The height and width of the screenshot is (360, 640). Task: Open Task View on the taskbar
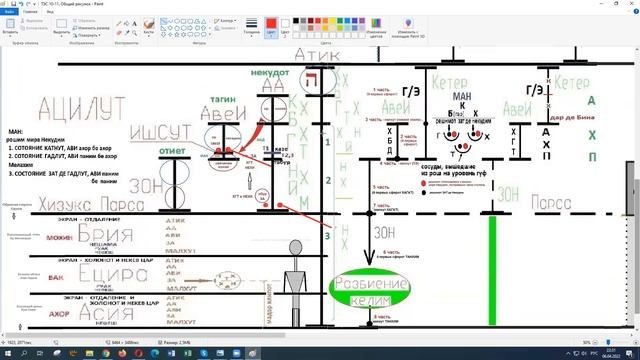pyautogui.click(x=40, y=353)
